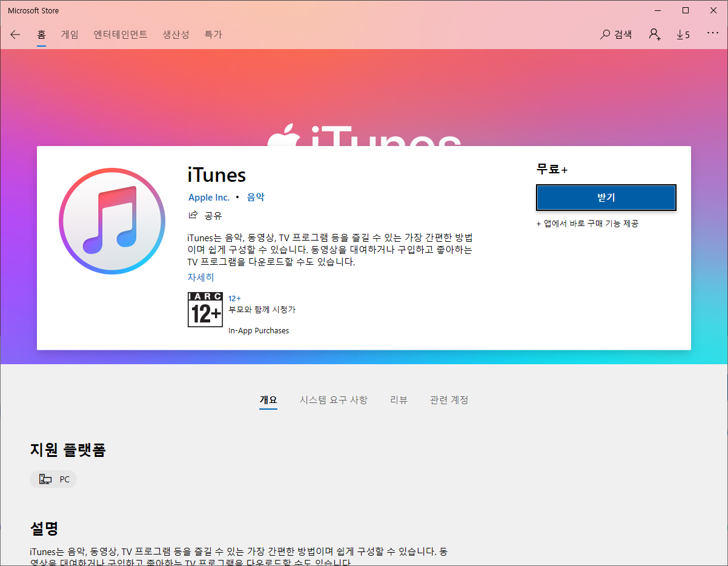Click the iTunes app logo
728x566 pixels.
point(112,222)
